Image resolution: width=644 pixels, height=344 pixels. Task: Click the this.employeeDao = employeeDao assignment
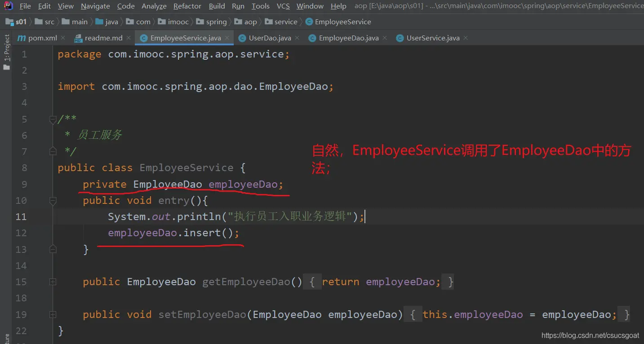click(x=520, y=314)
